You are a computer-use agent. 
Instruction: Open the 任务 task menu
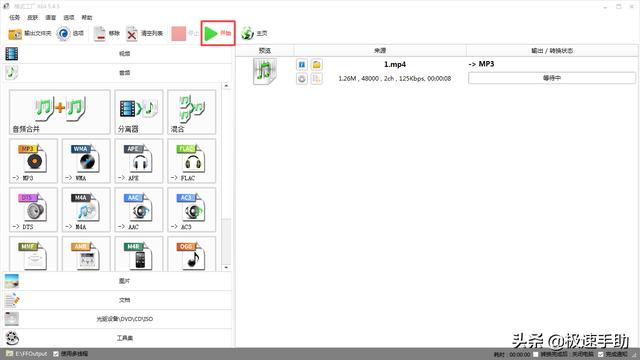coord(14,18)
